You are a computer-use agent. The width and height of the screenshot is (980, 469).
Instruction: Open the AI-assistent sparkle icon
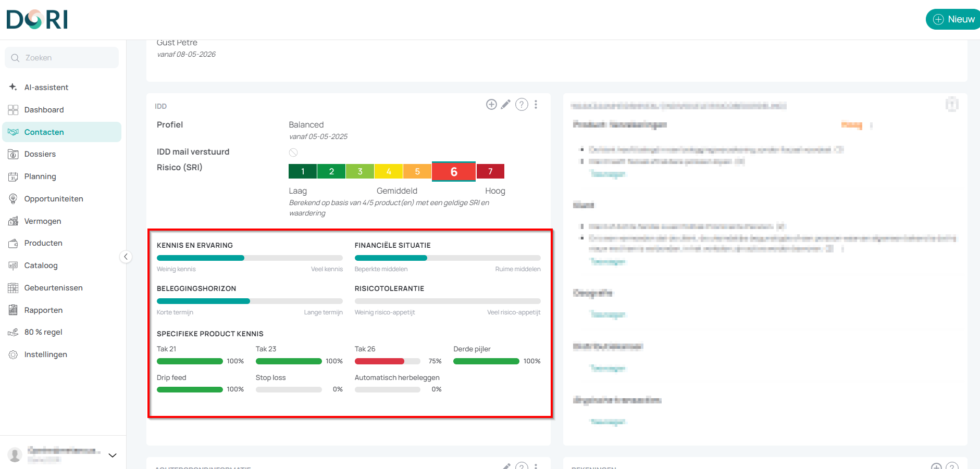pos(13,87)
